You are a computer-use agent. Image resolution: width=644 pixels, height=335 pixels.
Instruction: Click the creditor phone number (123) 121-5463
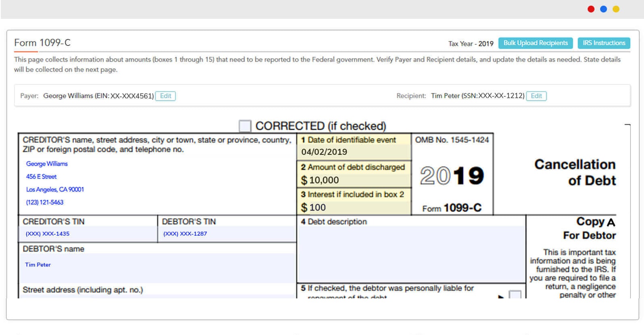tap(45, 202)
